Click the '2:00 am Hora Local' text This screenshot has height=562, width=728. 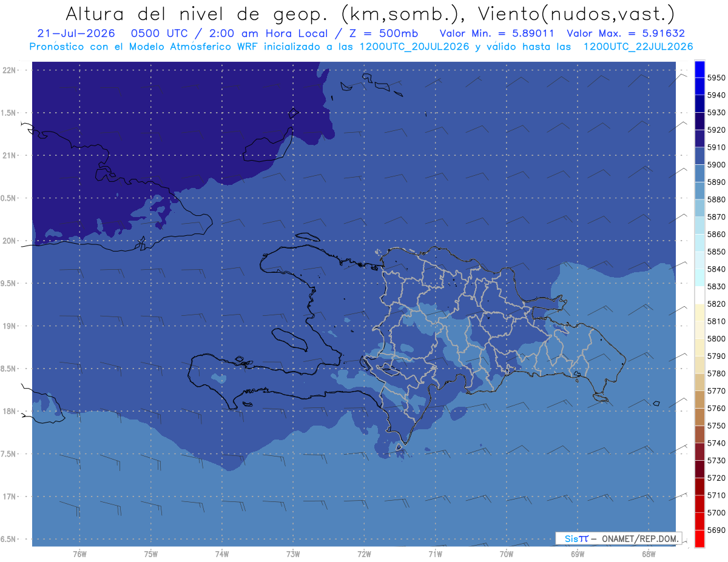coord(268,33)
